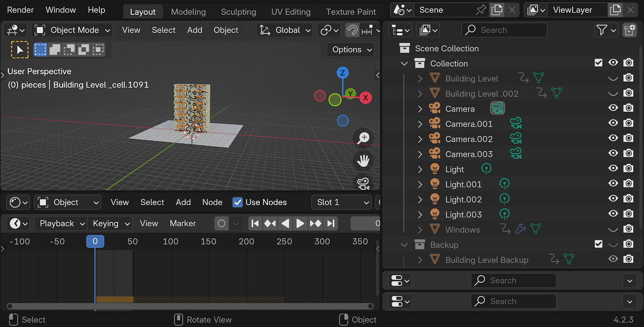Click the Light.001 data icon
This screenshot has width=644, height=327.
pos(504,184)
